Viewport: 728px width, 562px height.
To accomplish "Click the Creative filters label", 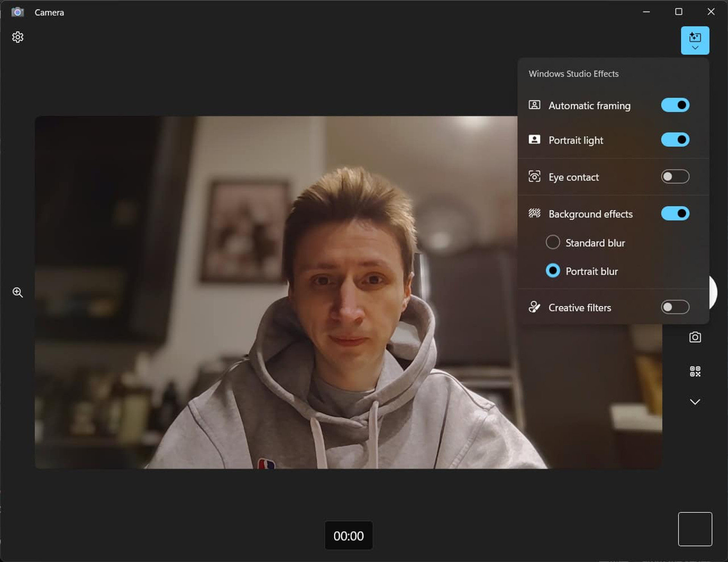I will pyautogui.click(x=579, y=308).
